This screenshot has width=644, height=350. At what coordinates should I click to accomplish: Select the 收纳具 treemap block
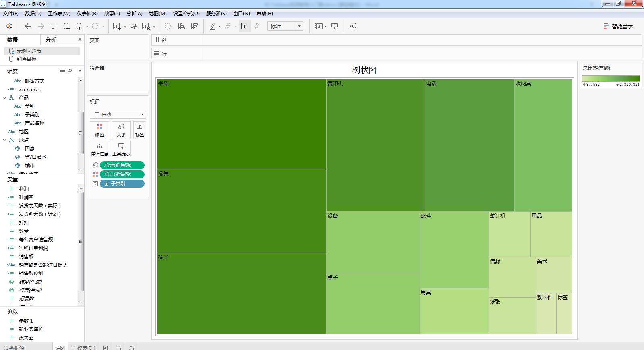click(543, 145)
